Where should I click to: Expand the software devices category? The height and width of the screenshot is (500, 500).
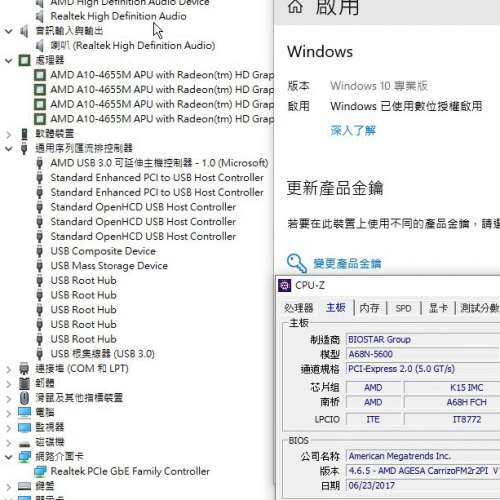pos(9,134)
